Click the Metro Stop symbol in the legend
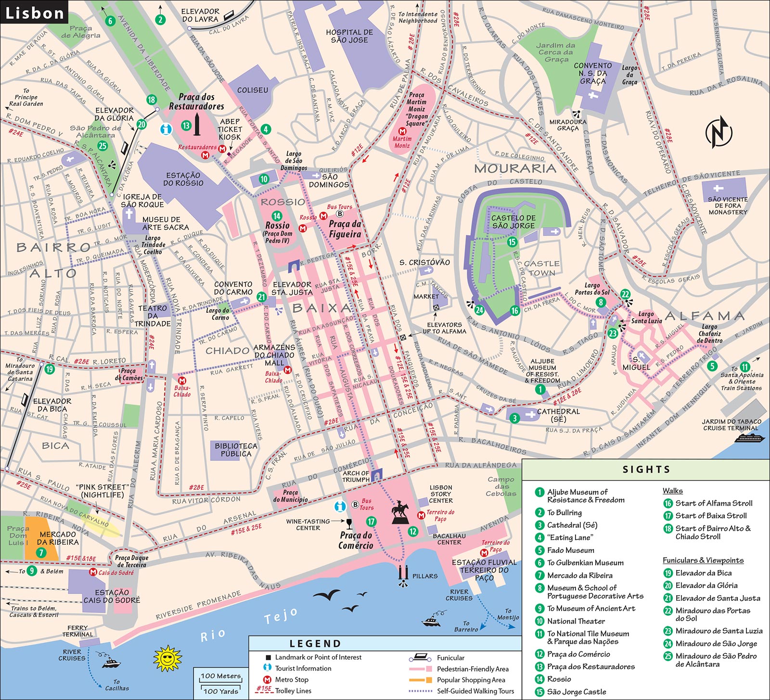This screenshot has height=700, width=770. tap(267, 679)
